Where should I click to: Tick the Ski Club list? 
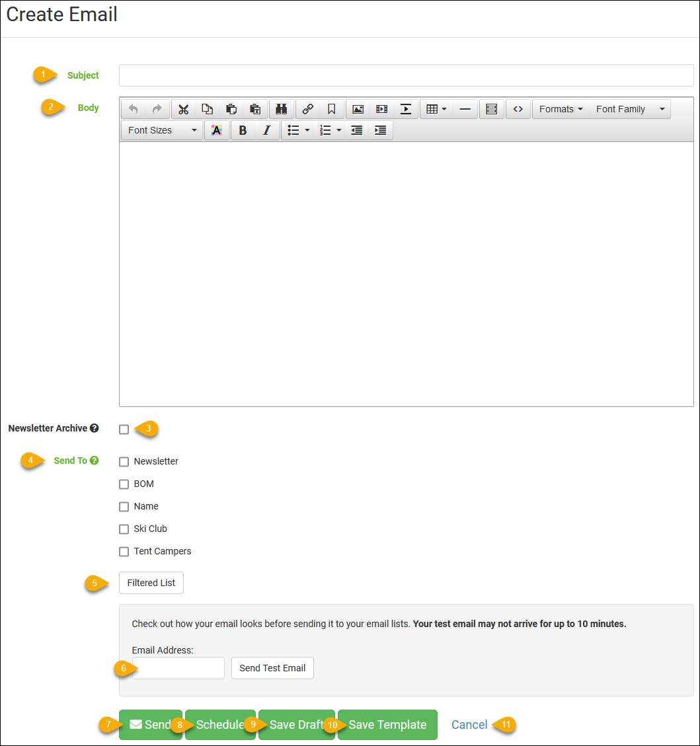pos(124,529)
